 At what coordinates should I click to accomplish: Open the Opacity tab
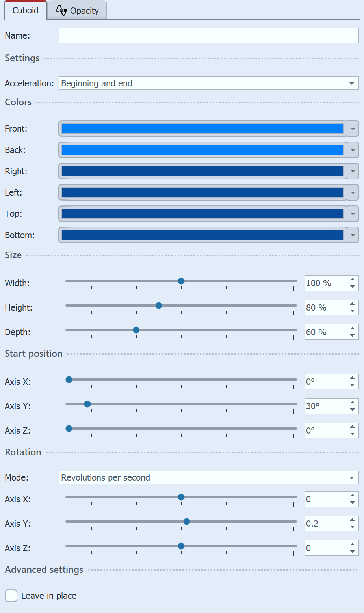78,11
